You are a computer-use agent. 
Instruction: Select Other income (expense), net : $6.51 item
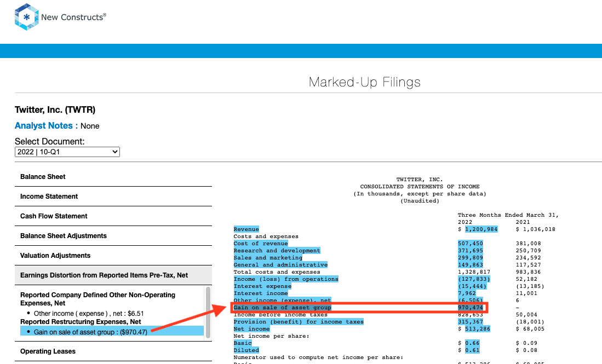tap(89, 314)
